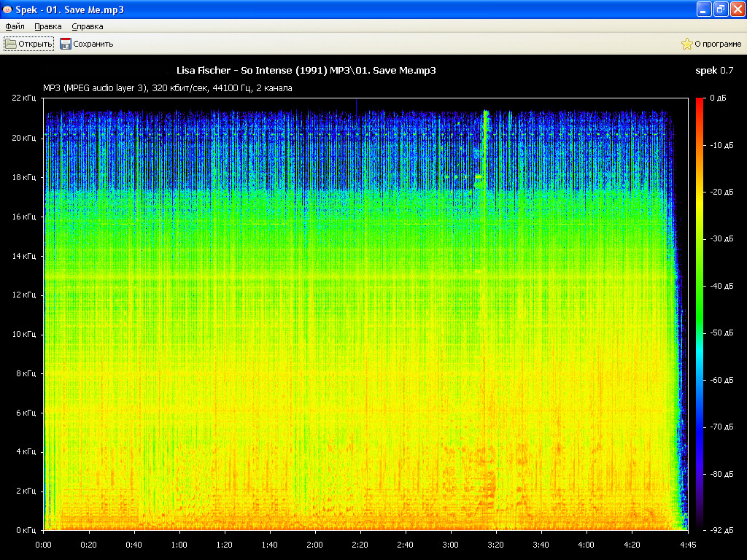Click the spek 0.7 version label
The image size is (747, 560).
point(715,71)
